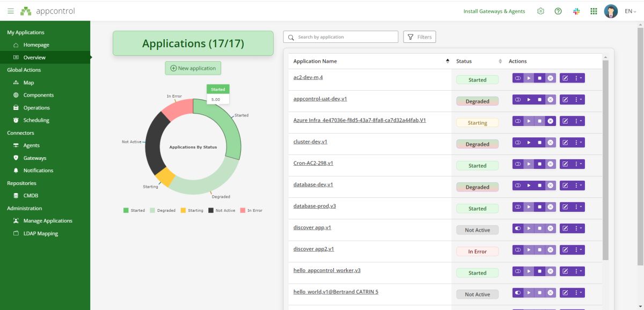The image size is (644, 310).
Task: Open hello_appcontrol_worker,v3 application link
Action: [x=327, y=270]
